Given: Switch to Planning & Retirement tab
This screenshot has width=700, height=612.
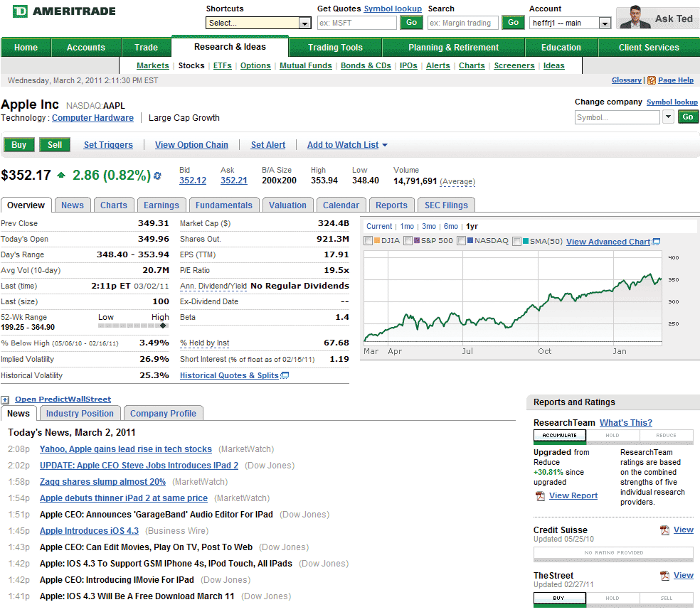Looking at the screenshot, I should (x=454, y=48).
